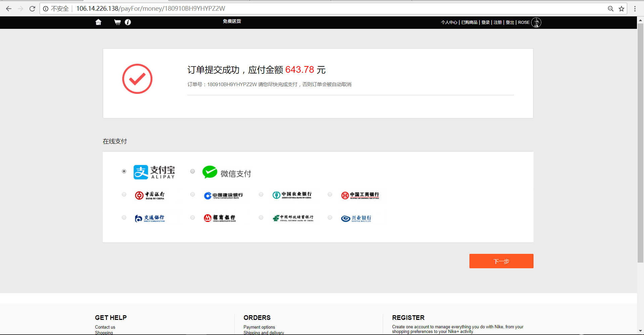Screen dimensions: 644x335
Task: Select the 中国工商银行 radio button
Action: pyautogui.click(x=330, y=194)
